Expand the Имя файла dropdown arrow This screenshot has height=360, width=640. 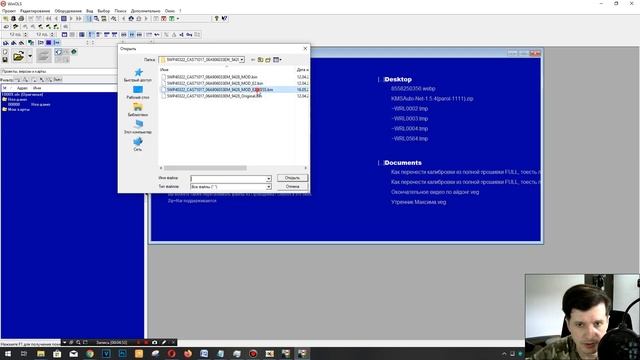[269, 178]
